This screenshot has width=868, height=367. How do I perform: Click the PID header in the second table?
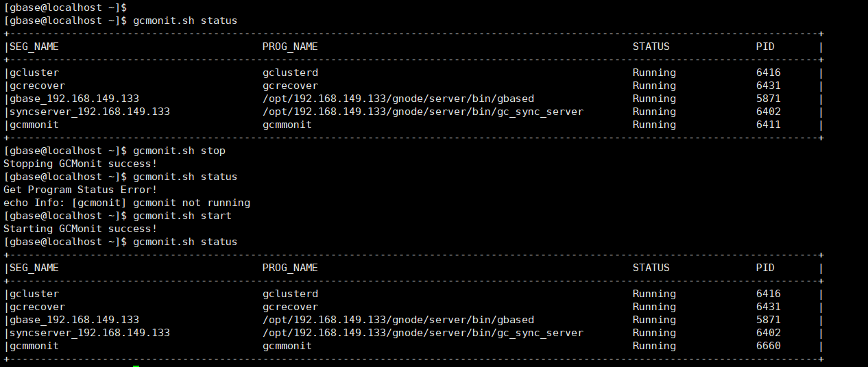765,268
